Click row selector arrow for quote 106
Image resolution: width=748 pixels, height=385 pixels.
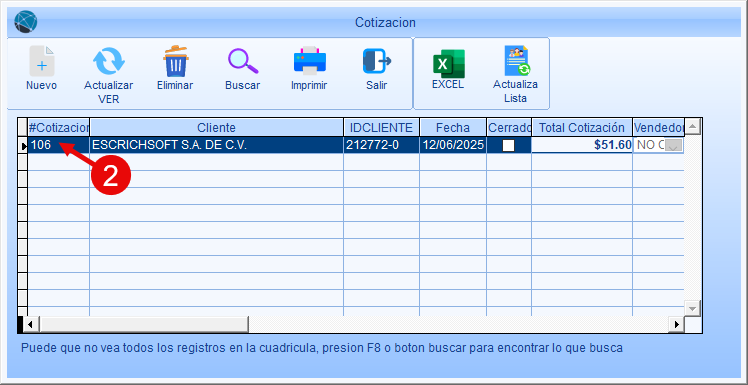[x=22, y=146]
